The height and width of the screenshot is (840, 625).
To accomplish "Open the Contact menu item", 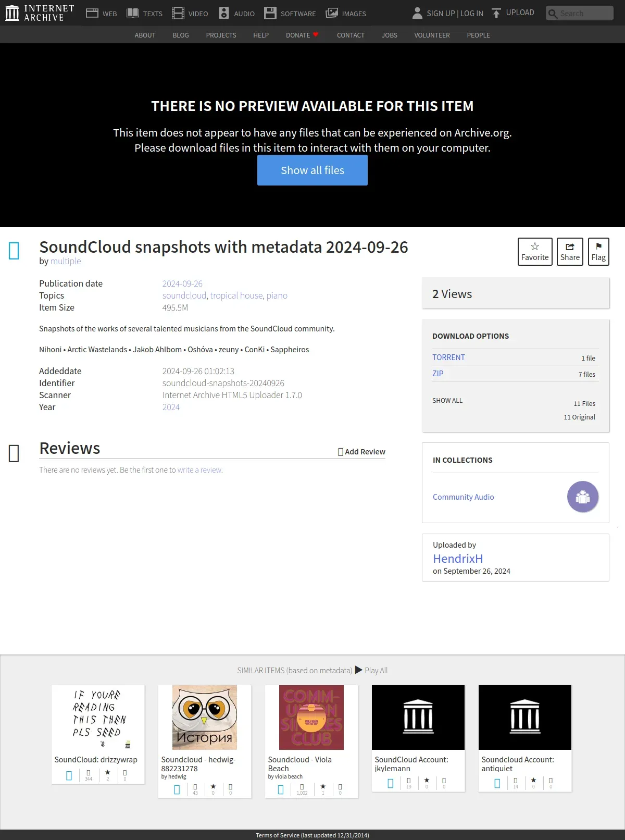I will click(351, 35).
